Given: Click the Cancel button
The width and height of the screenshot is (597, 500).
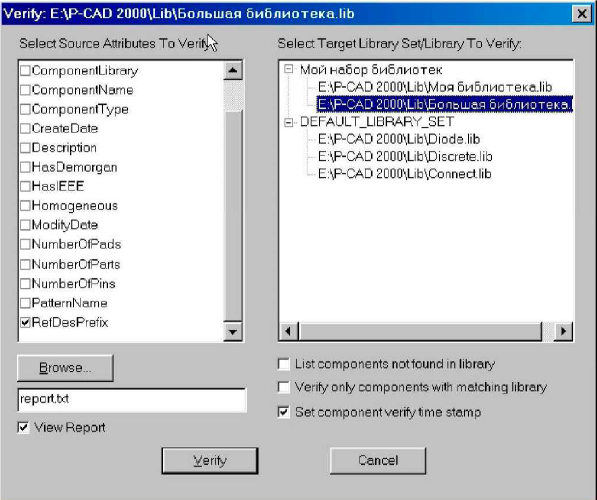Looking at the screenshot, I should coord(378,461).
